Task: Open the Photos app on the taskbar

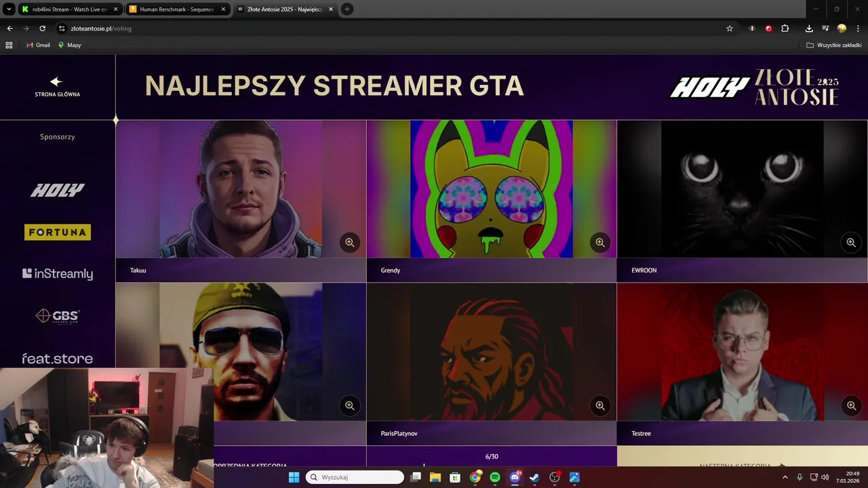Action: [x=574, y=477]
